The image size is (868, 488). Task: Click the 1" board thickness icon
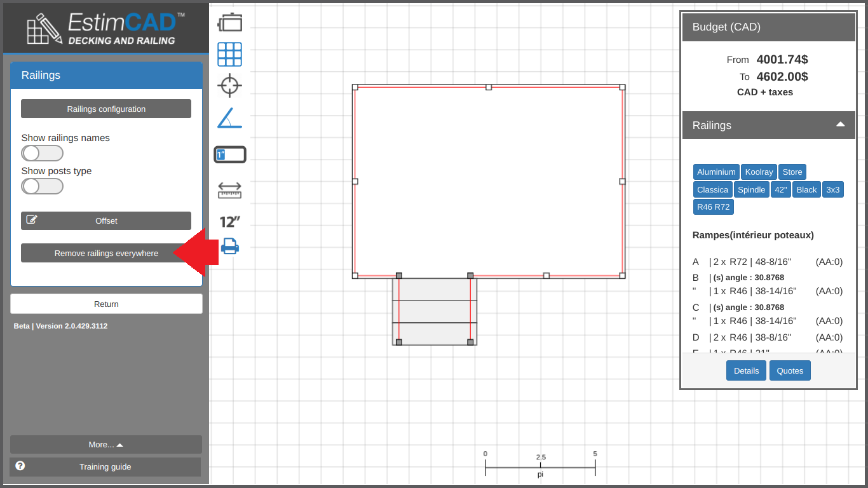click(229, 154)
